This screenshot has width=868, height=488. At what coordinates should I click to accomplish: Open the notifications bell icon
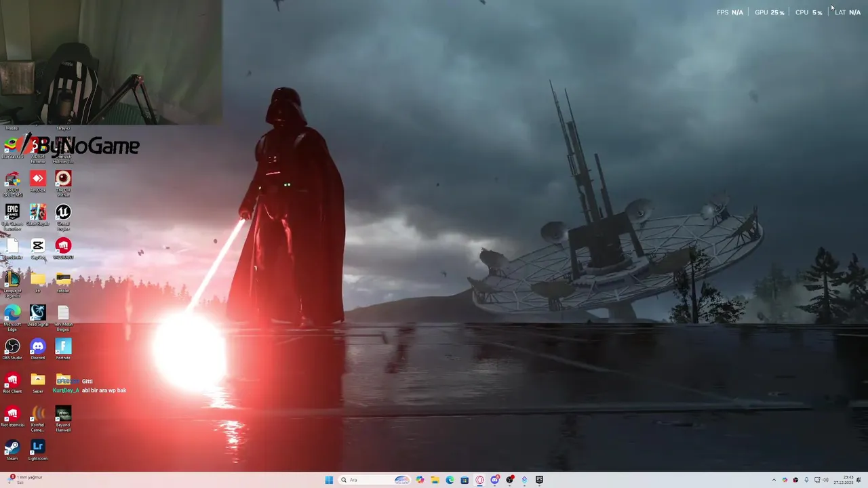859,480
